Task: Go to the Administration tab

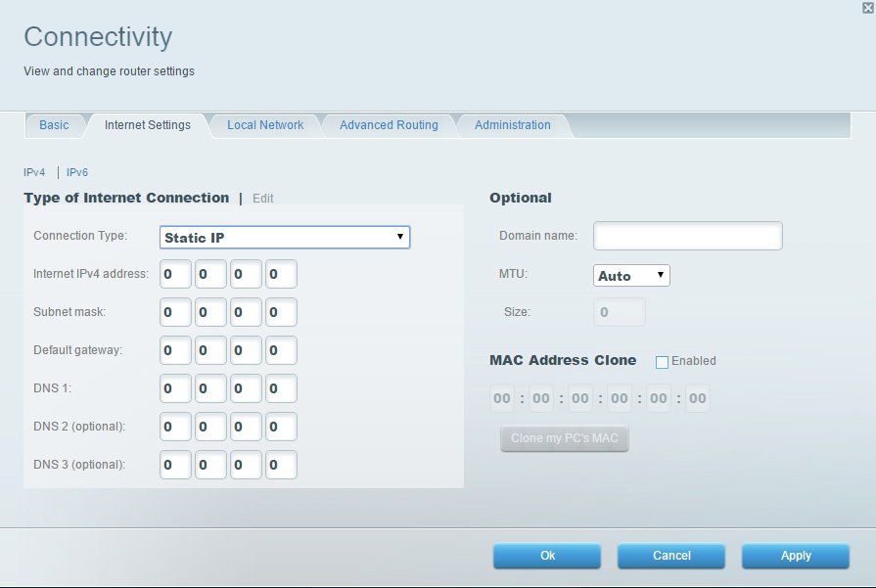Action: (512, 125)
